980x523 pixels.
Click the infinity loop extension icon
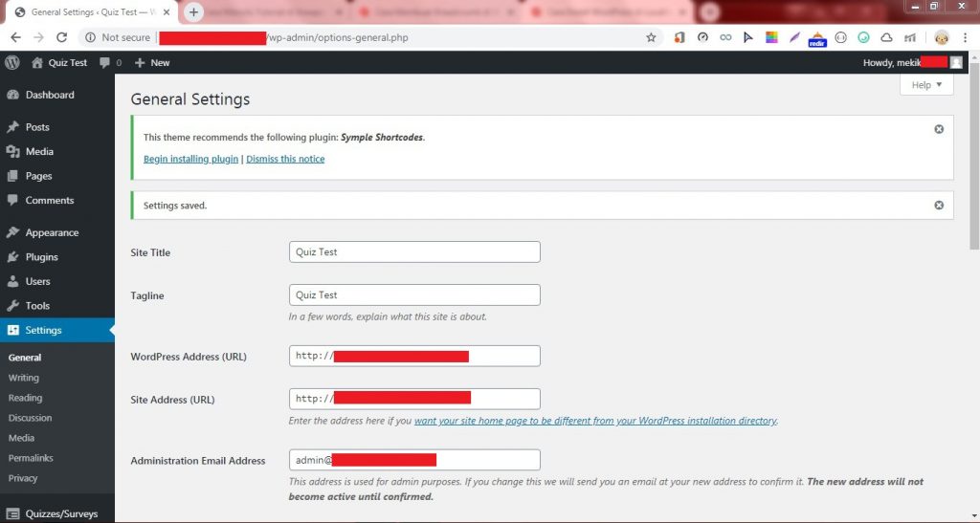point(725,37)
